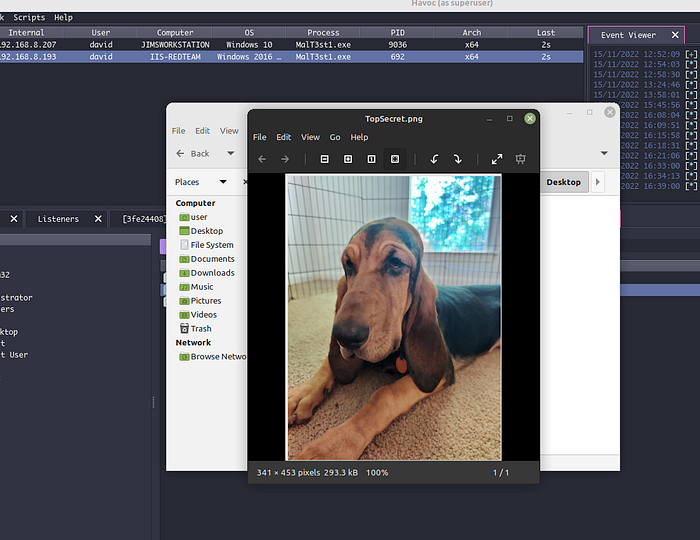Image resolution: width=700 pixels, height=540 pixels.
Task: Click the 12:52:09 event log entry
Action: coord(644,54)
